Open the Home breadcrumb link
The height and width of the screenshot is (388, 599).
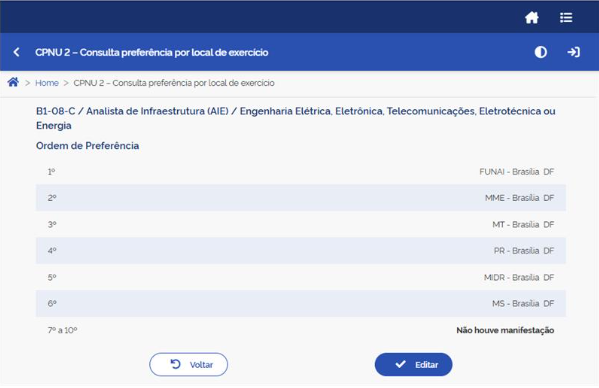[x=47, y=83]
